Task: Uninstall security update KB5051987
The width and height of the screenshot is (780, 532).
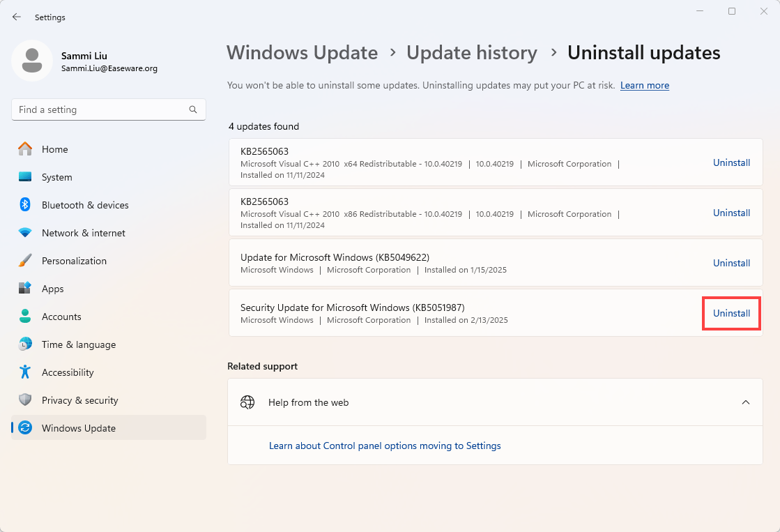Action: (x=731, y=313)
